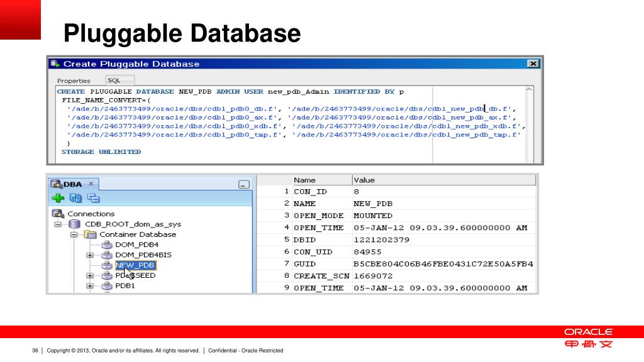Minimize the DBA panel
The width and height of the screenshot is (644, 362).
pos(244,184)
